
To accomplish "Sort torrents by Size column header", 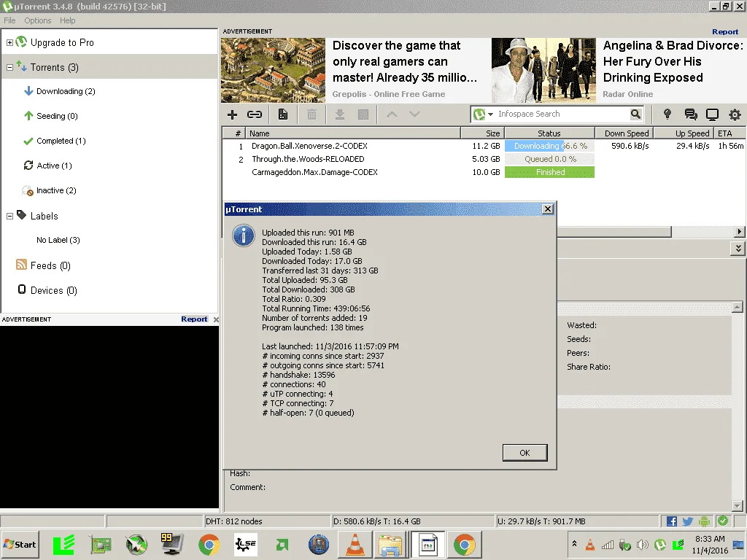I will tap(482, 133).
